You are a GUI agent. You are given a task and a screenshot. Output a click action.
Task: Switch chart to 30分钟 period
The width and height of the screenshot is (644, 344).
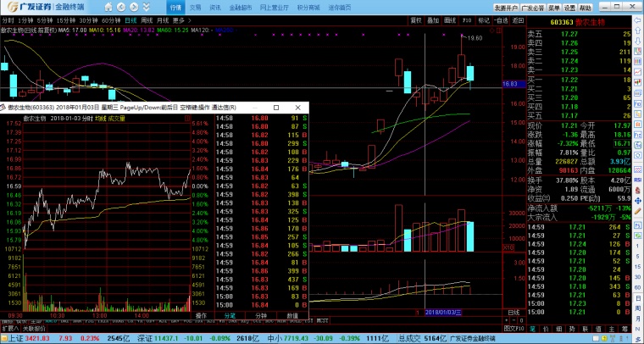(88, 20)
